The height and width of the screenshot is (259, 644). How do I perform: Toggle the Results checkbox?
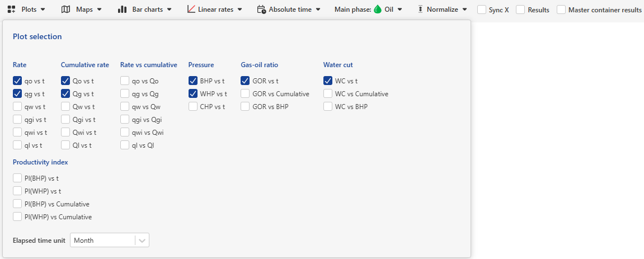click(x=520, y=10)
